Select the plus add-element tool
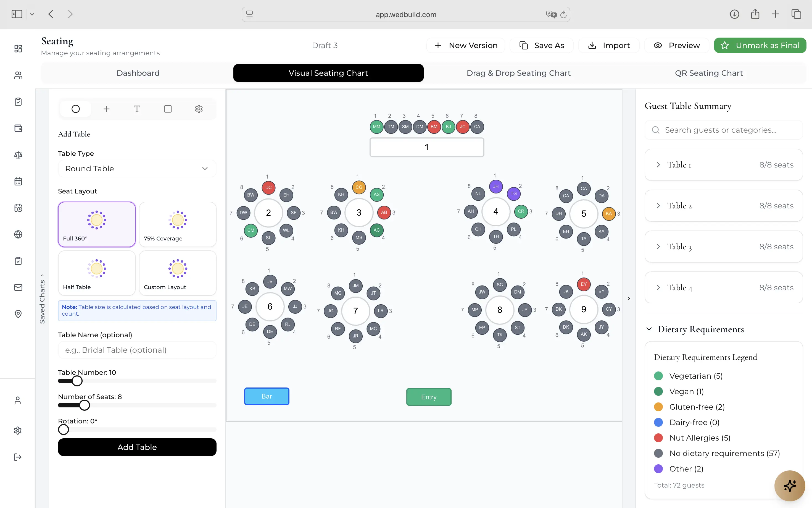The width and height of the screenshot is (812, 508). [106, 109]
